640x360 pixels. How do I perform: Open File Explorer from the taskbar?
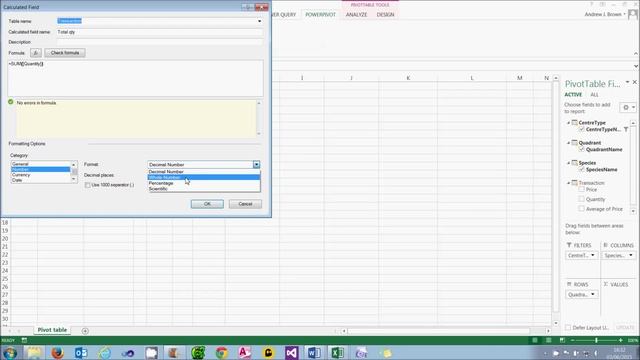pos(34,353)
